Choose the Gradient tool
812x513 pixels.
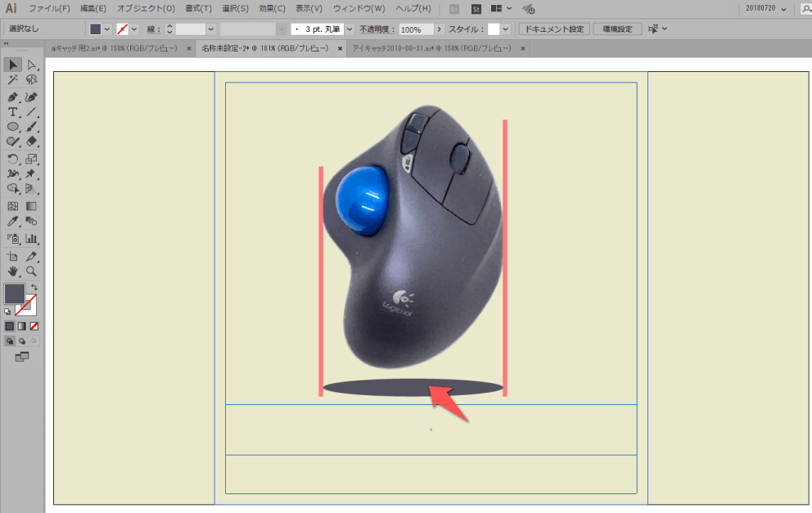tap(32, 206)
